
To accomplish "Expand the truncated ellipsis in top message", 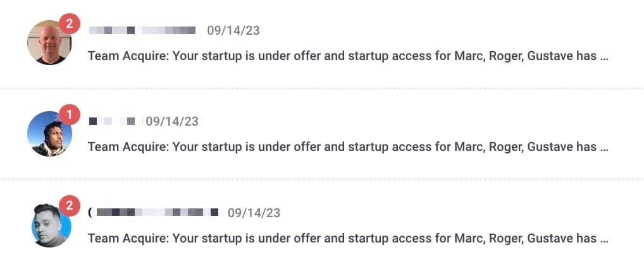I will (x=604, y=57).
